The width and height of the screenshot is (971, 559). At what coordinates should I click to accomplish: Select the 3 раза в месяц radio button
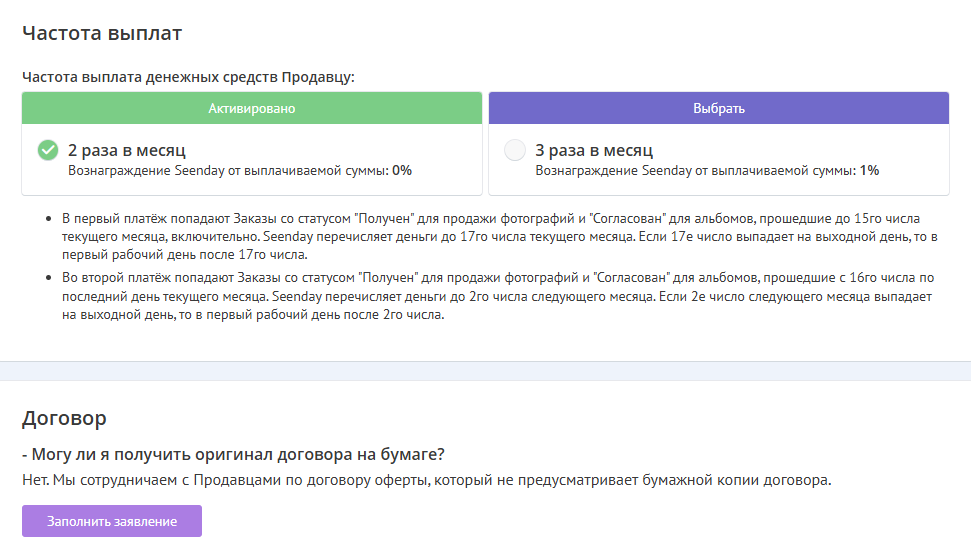click(x=515, y=151)
